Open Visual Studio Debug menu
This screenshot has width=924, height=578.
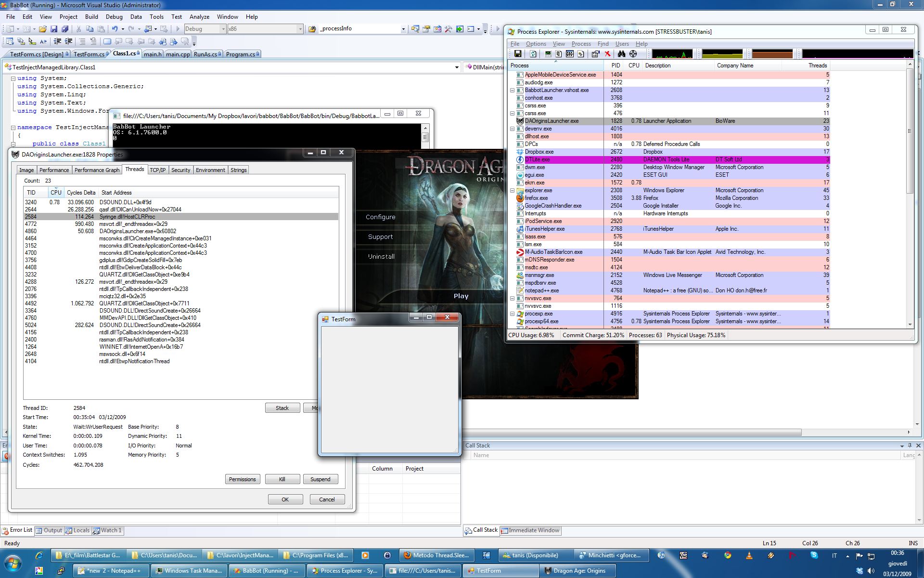pyautogui.click(x=114, y=16)
